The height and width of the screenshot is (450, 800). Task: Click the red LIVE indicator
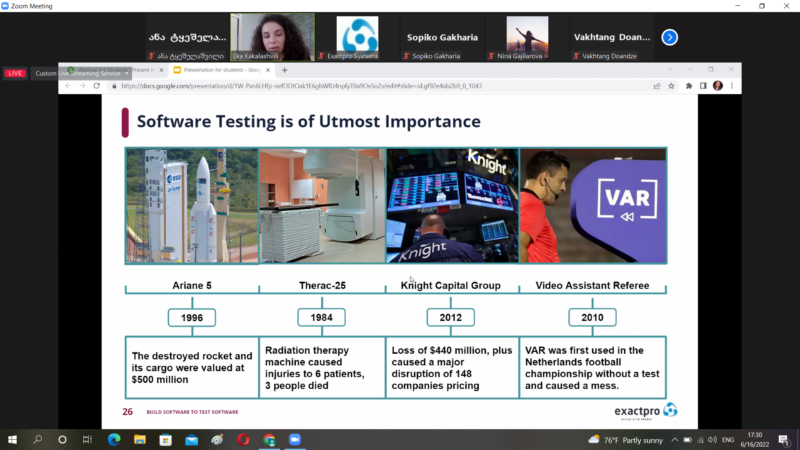point(15,73)
